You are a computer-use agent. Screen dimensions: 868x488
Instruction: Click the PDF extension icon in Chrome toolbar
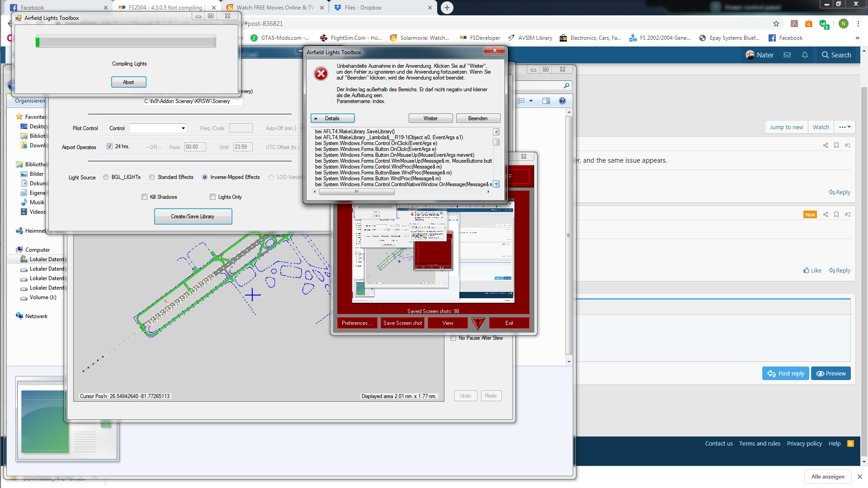794,23
